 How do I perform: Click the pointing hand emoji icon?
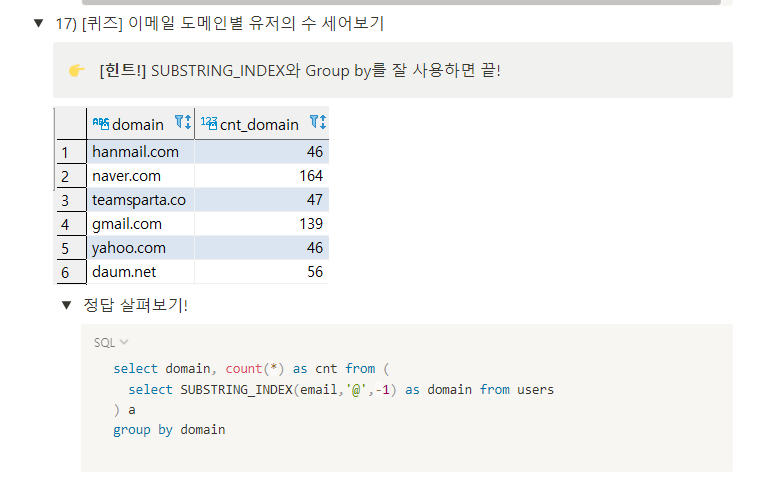[76, 71]
